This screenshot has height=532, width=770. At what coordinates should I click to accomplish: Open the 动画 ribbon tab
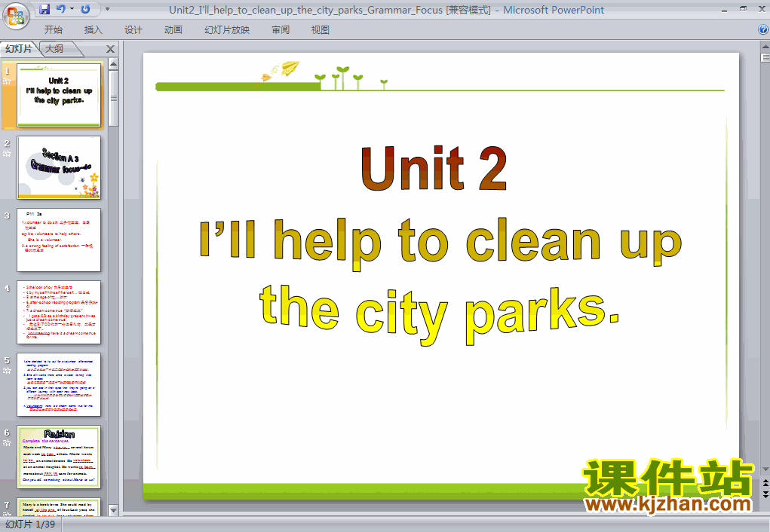tap(173, 30)
